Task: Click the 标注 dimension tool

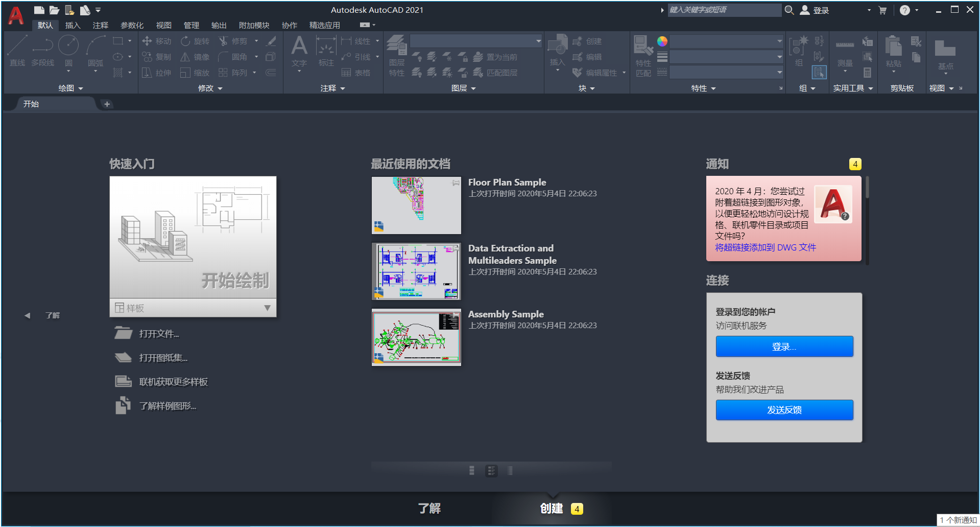Action: tap(326, 51)
